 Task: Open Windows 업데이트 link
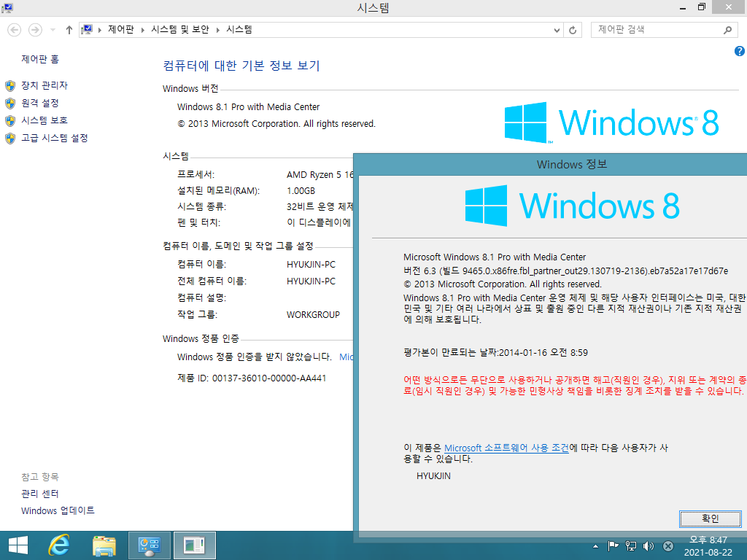point(58,510)
